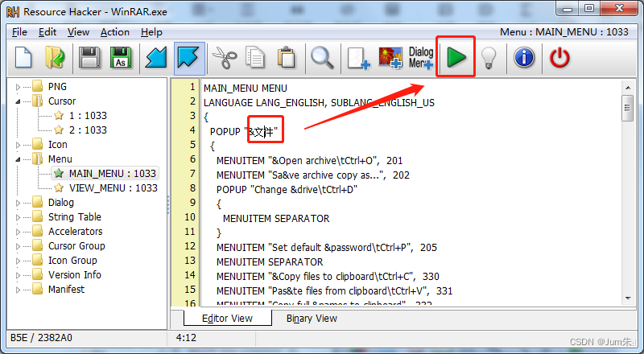644x354 pixels.
Task: Click the "&Open archive" MENUITEM line
Action: (309, 161)
